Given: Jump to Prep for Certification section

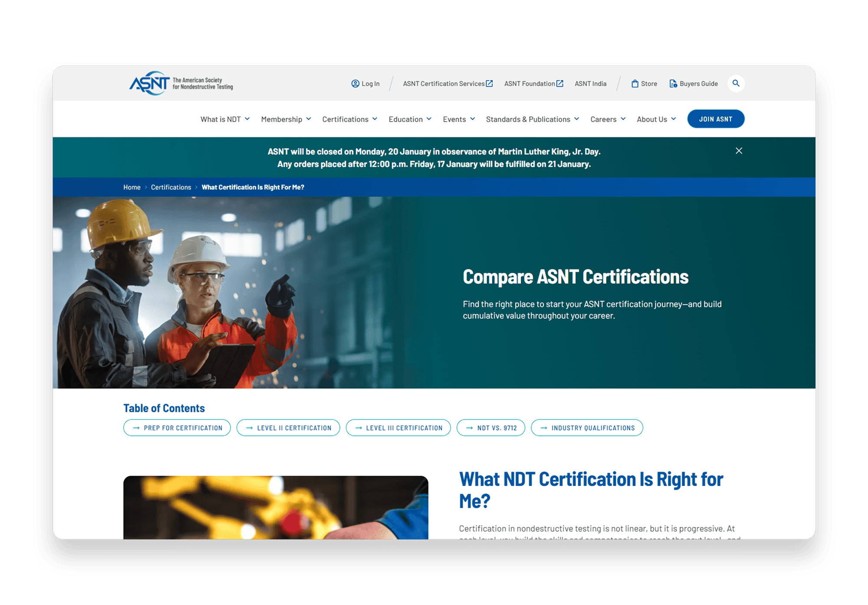Looking at the screenshot, I should tap(177, 427).
